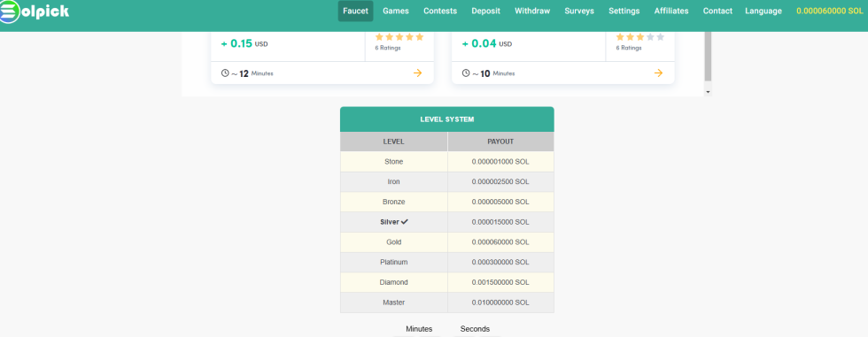Viewport: 868px width, 337px height.
Task: Select the Diamond level cell
Action: (393, 282)
